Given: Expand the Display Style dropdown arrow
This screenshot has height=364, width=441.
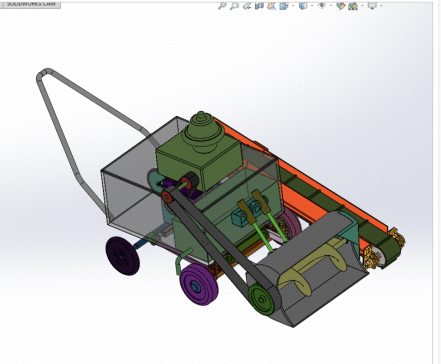Looking at the screenshot, I should (312, 6).
